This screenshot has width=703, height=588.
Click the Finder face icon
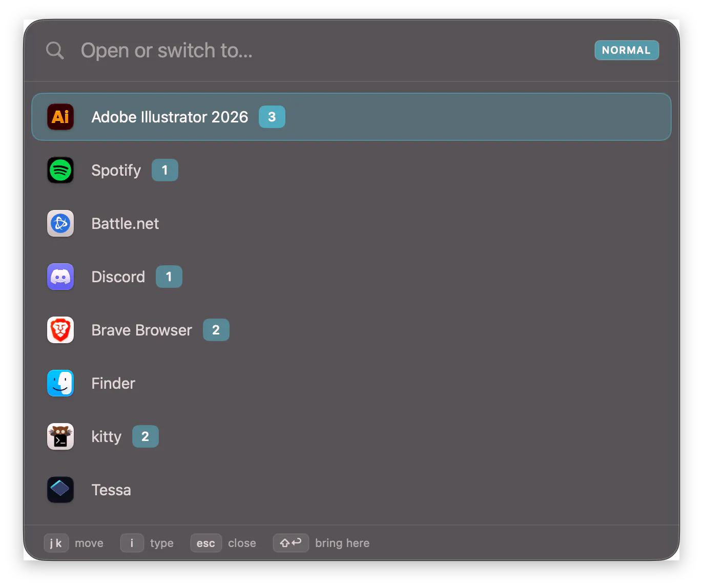click(60, 383)
